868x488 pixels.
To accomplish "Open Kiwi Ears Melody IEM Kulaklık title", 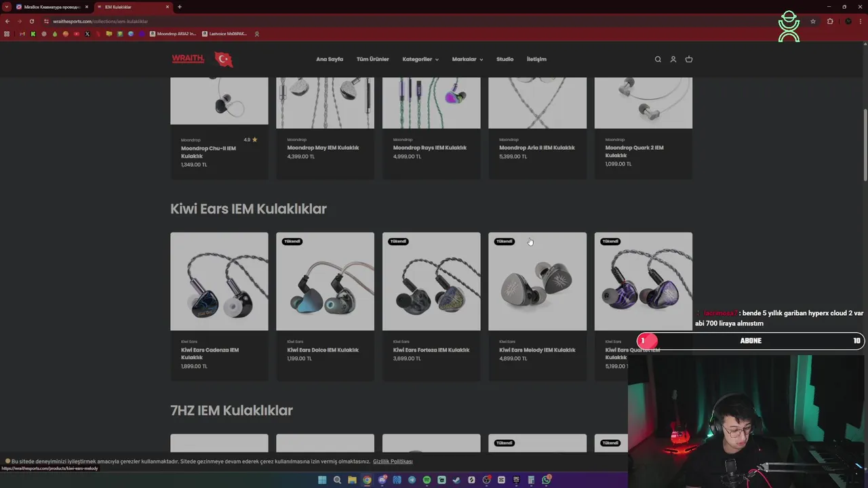I will coord(537,350).
